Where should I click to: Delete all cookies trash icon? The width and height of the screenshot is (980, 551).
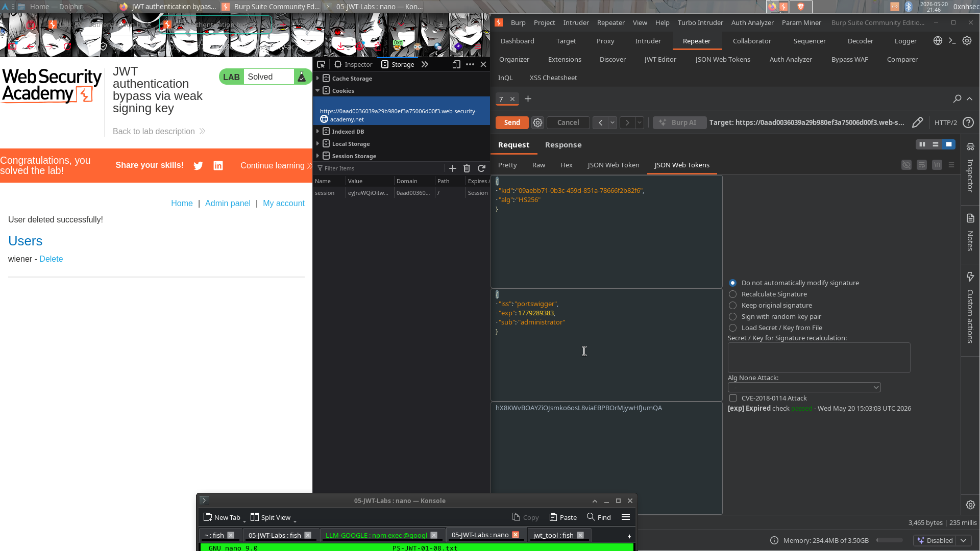tap(467, 168)
